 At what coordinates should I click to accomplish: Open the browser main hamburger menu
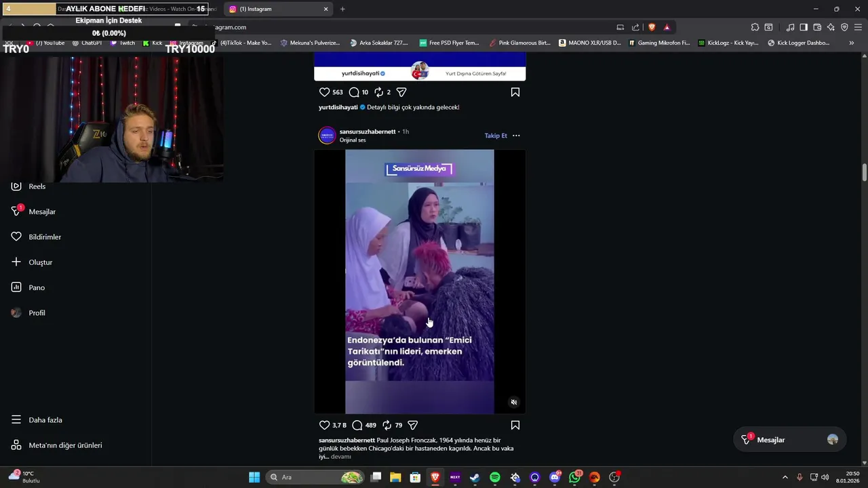(x=858, y=27)
